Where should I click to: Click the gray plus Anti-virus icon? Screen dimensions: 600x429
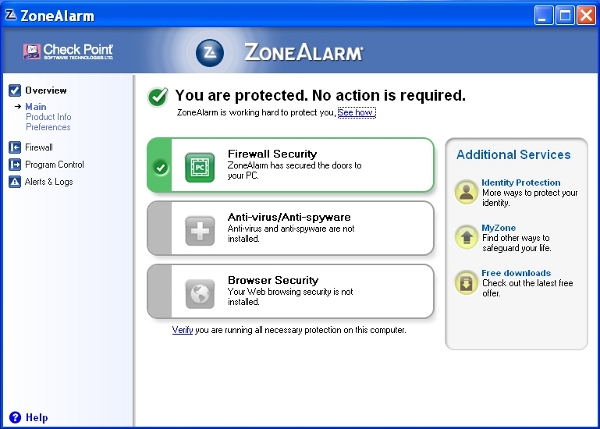(x=200, y=231)
